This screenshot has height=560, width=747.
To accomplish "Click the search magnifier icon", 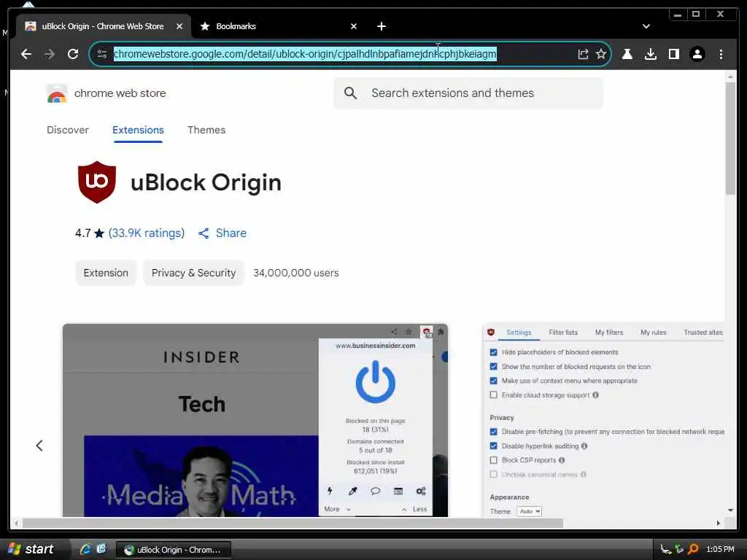I will [x=350, y=93].
